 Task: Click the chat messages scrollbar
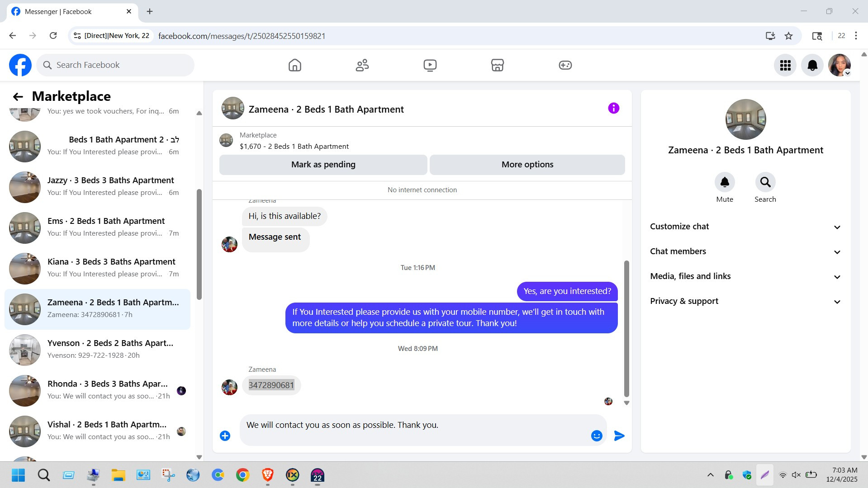coord(626,328)
